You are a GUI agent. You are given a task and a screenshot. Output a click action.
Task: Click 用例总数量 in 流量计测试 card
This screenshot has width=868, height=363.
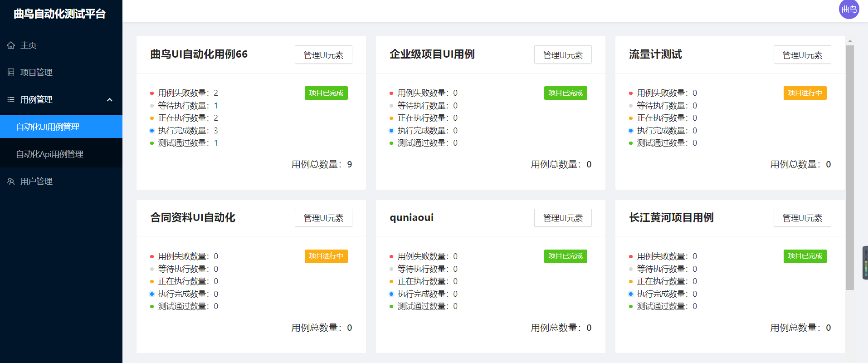[x=800, y=164]
